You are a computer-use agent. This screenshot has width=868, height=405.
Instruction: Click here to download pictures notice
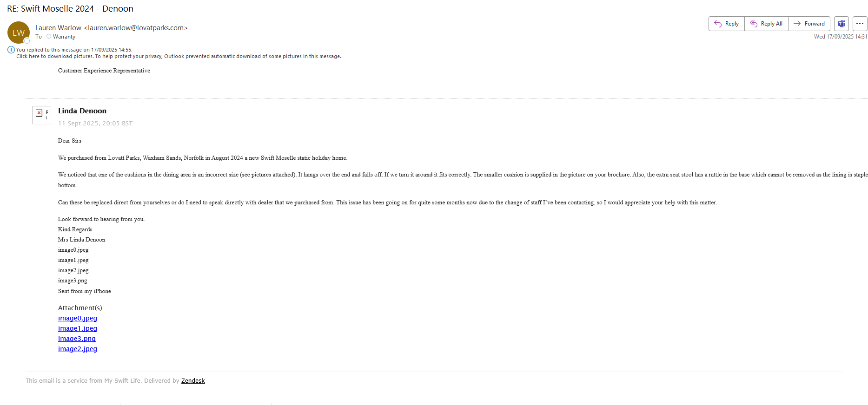pyautogui.click(x=179, y=56)
